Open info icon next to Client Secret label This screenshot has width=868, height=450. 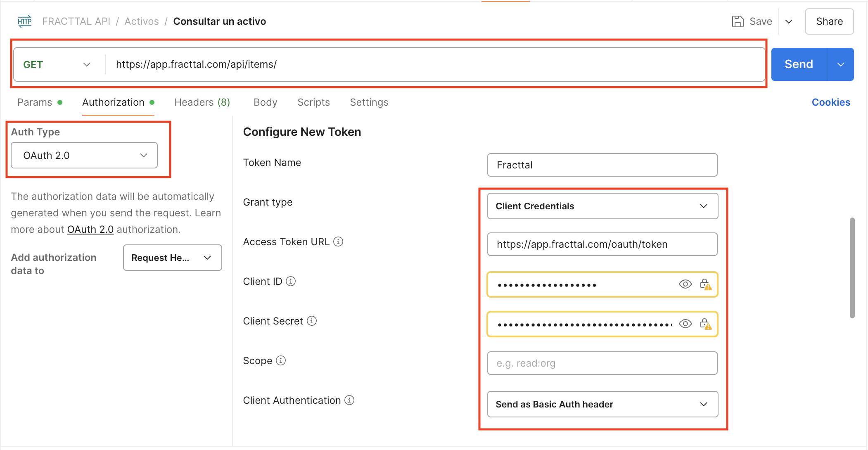click(312, 321)
